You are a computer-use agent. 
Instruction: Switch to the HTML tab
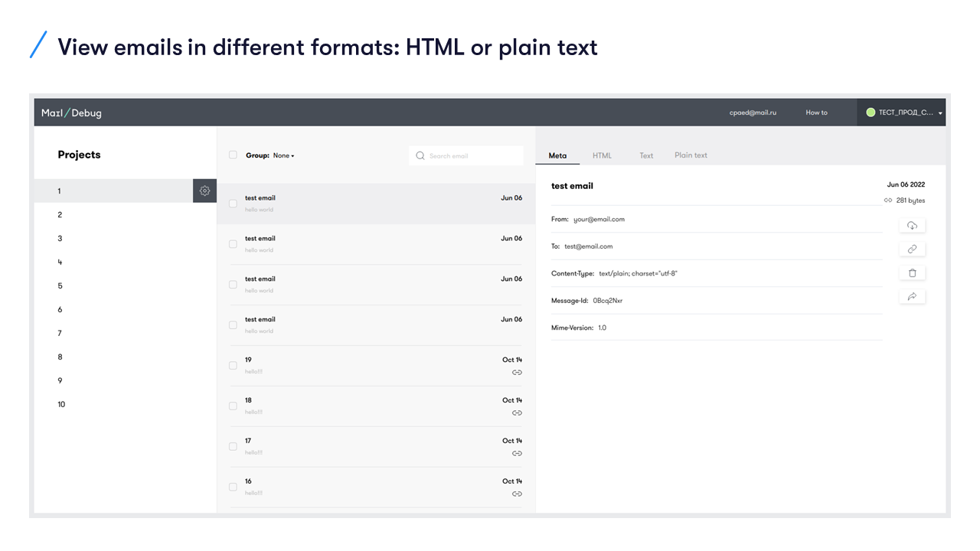[x=602, y=155]
